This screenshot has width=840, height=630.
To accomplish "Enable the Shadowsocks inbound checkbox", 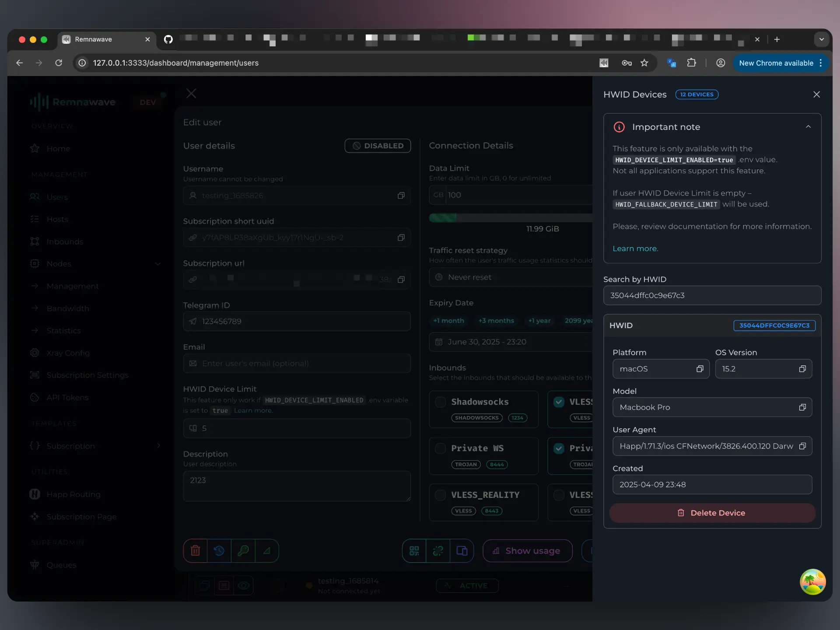I will pyautogui.click(x=440, y=402).
